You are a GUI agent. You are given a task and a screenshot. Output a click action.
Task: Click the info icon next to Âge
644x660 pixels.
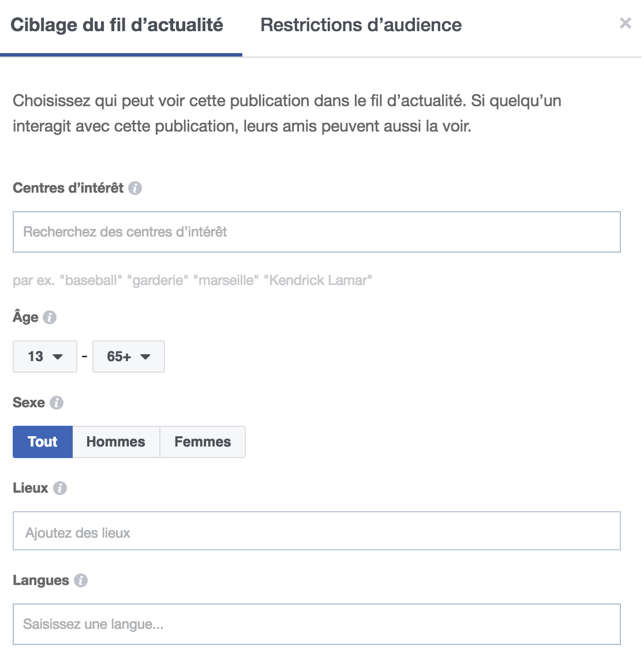pyautogui.click(x=50, y=317)
